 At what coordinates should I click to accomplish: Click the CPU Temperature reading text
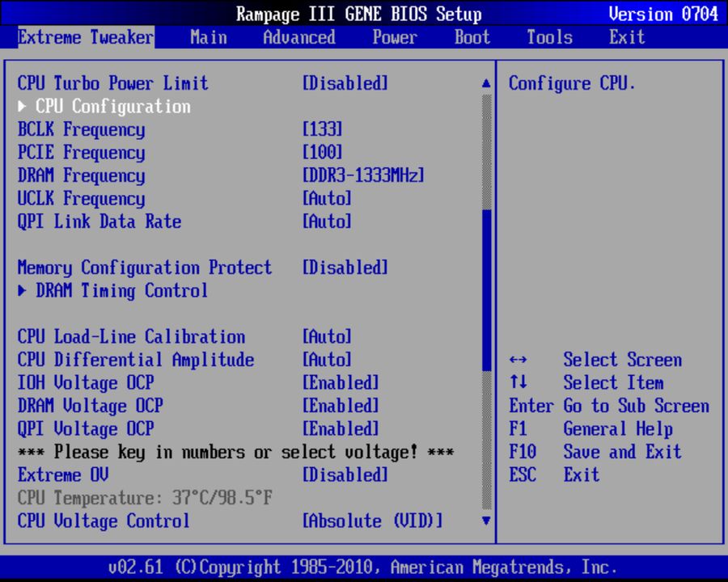145,498
